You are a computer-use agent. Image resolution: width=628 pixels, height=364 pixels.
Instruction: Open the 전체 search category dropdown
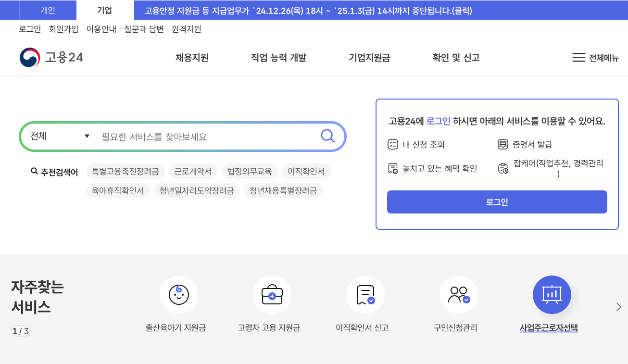point(58,136)
